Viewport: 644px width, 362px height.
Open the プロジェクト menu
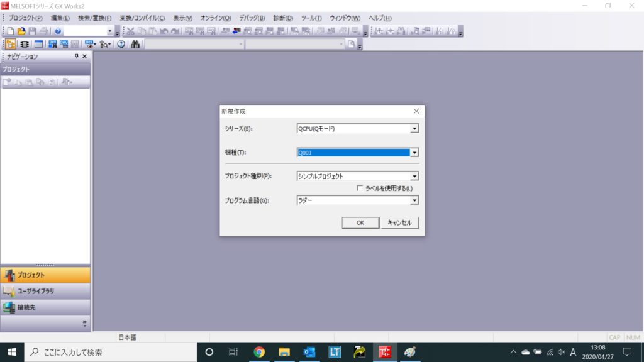25,18
